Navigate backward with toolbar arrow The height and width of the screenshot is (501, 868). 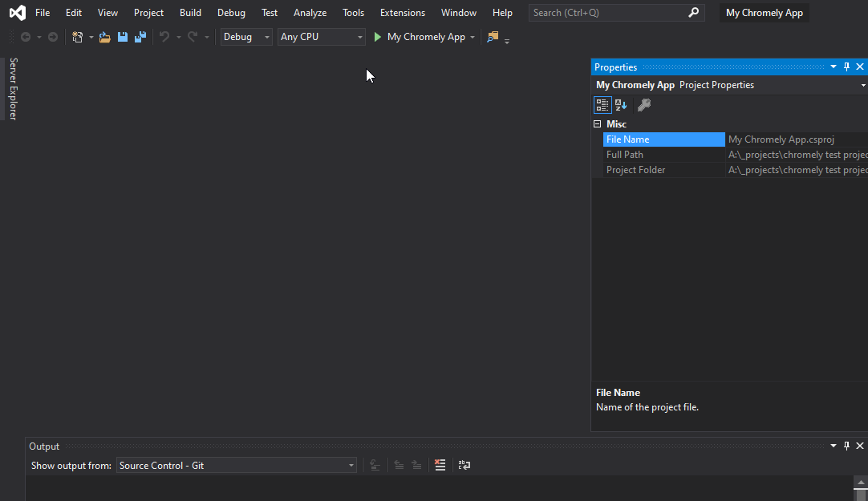click(26, 37)
